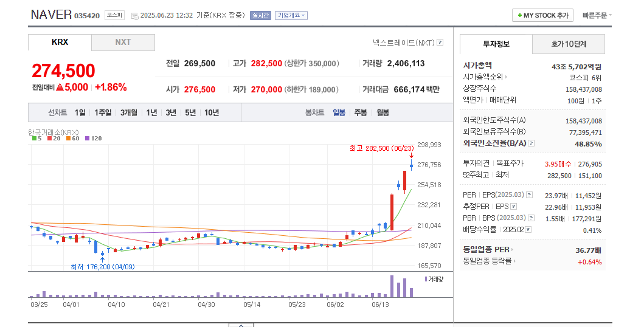Open the 기업개요 dropdown

pyautogui.click(x=291, y=16)
